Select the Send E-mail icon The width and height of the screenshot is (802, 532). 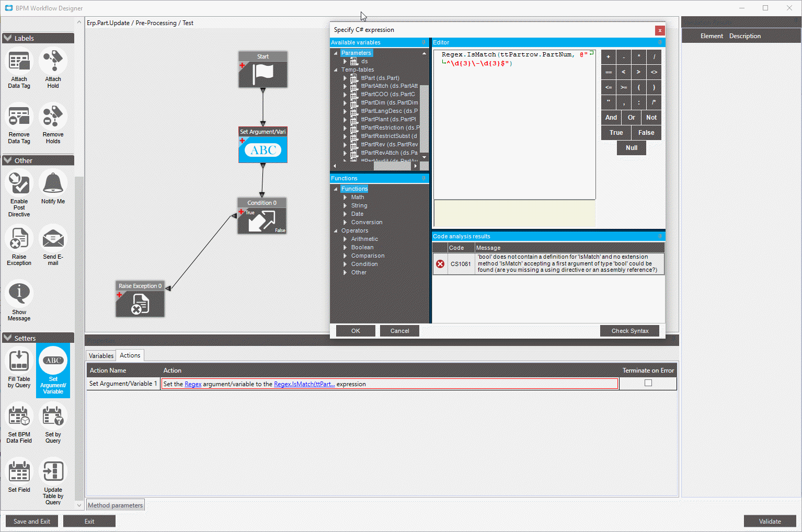click(x=53, y=239)
